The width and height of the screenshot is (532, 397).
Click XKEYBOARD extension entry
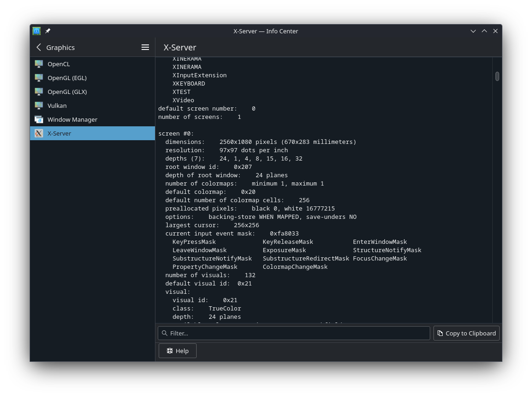point(189,83)
